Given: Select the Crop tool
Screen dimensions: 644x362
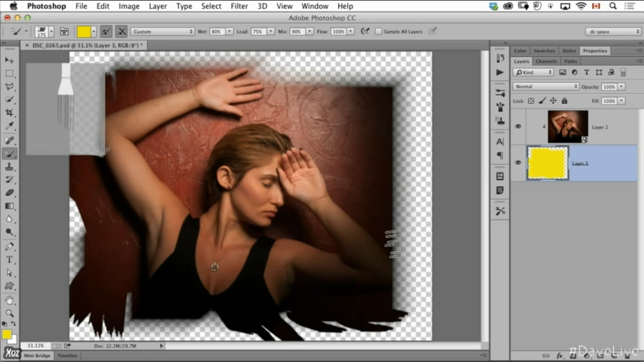Looking at the screenshot, I should pyautogui.click(x=10, y=112).
